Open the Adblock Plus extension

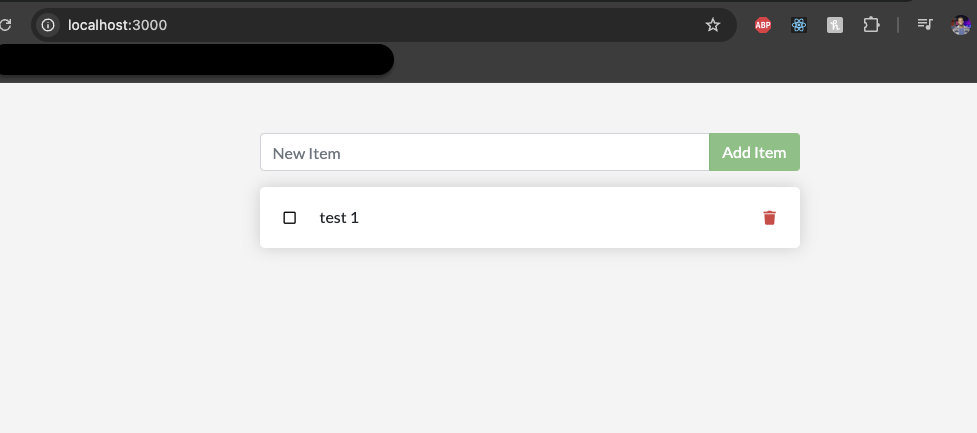coord(763,25)
